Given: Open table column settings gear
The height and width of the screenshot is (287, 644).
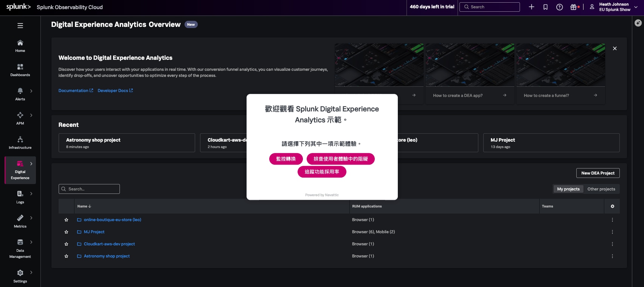Looking at the screenshot, I should (613, 206).
